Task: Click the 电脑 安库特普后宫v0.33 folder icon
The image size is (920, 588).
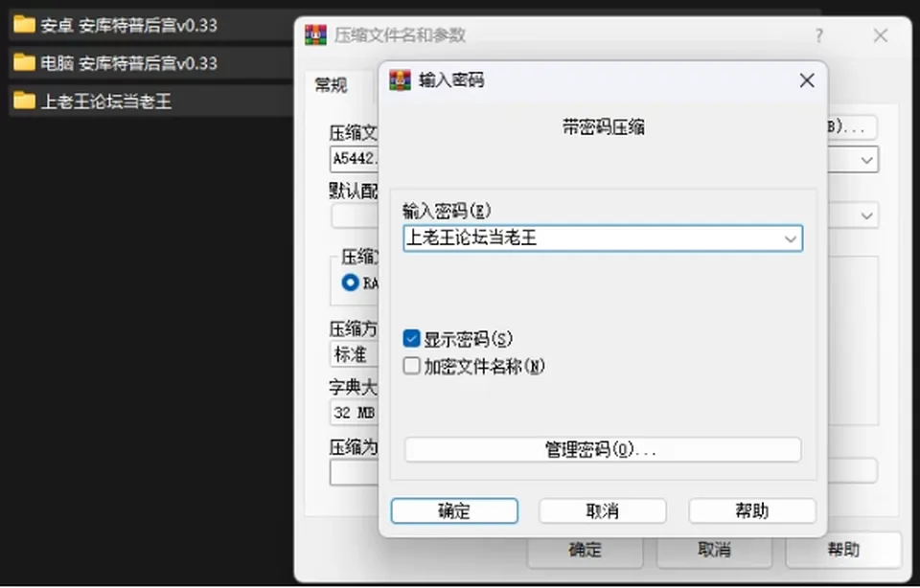Action: (24, 62)
